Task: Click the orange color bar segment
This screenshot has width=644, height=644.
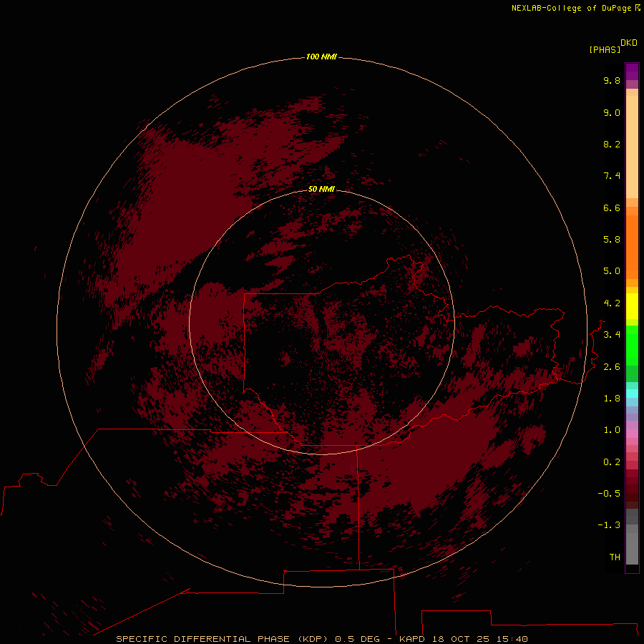Action: 632,246
